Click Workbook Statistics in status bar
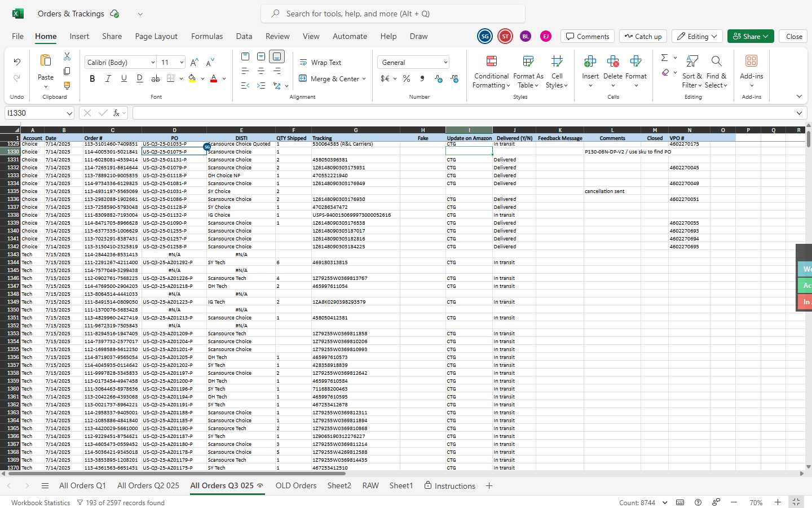The width and height of the screenshot is (812, 508). coord(41,502)
